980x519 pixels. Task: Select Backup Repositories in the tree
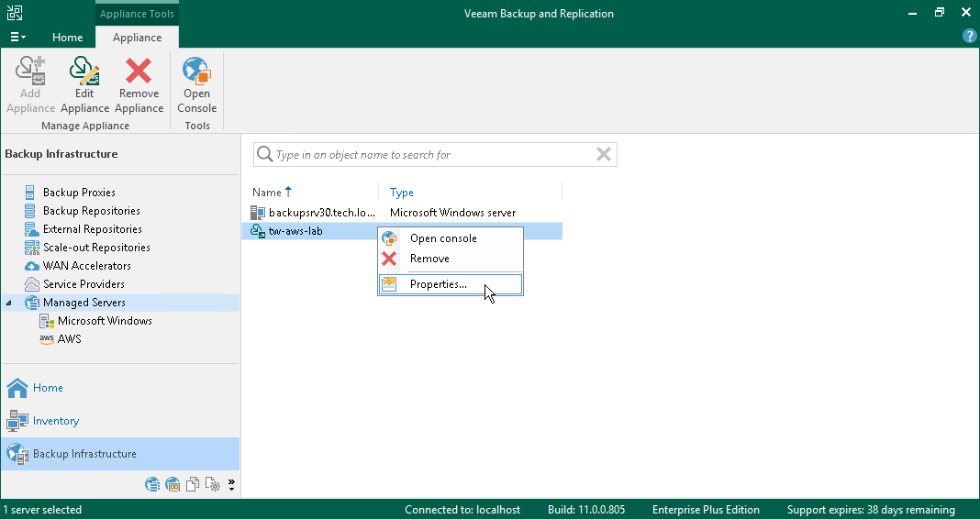tap(91, 211)
